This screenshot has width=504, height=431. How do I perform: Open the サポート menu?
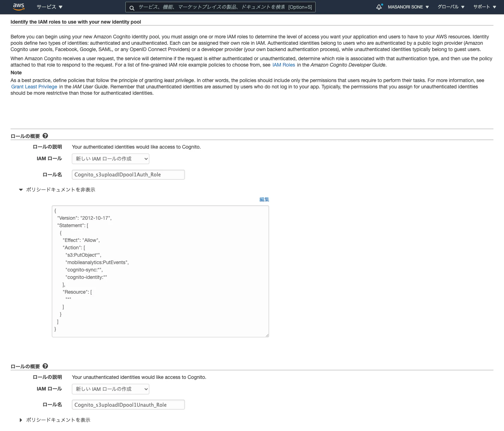[x=485, y=7]
